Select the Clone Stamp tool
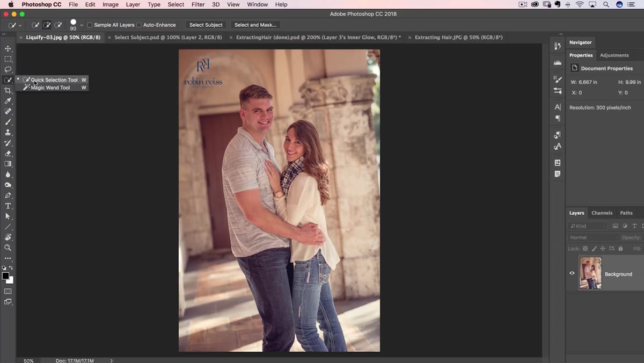This screenshot has width=644, height=363. 8,132
